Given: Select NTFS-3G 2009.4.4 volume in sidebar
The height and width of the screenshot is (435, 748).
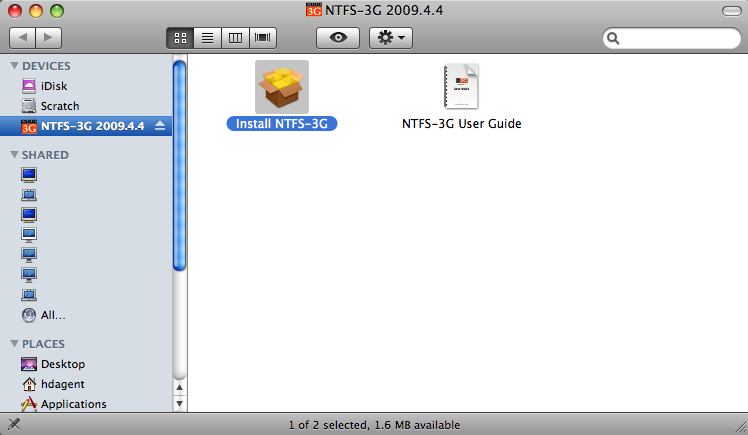Looking at the screenshot, I should coord(86,126).
